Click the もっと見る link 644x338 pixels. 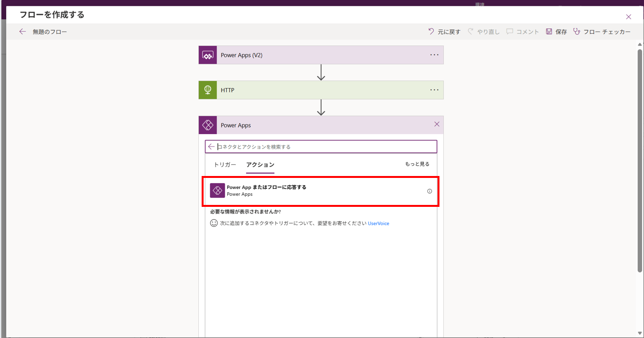tap(417, 164)
